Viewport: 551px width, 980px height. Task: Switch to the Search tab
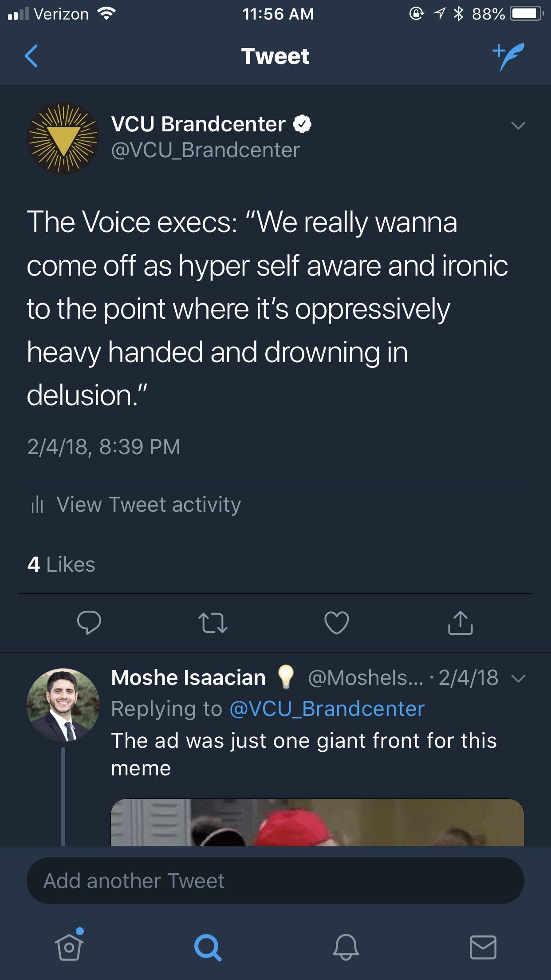[x=207, y=947]
